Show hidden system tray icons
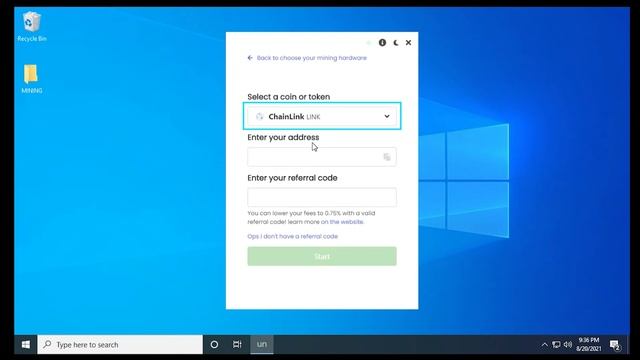The width and height of the screenshot is (640, 360). (x=544, y=345)
